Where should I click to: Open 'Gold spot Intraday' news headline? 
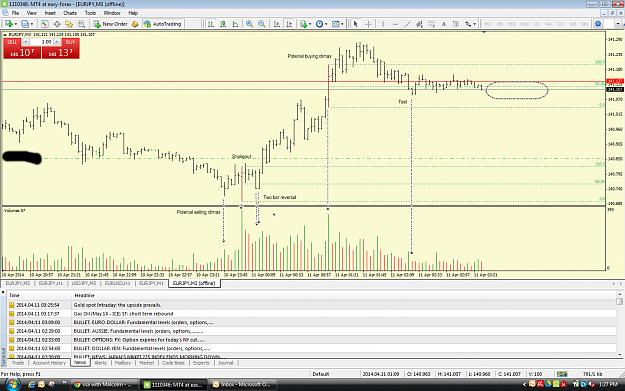tap(118, 305)
